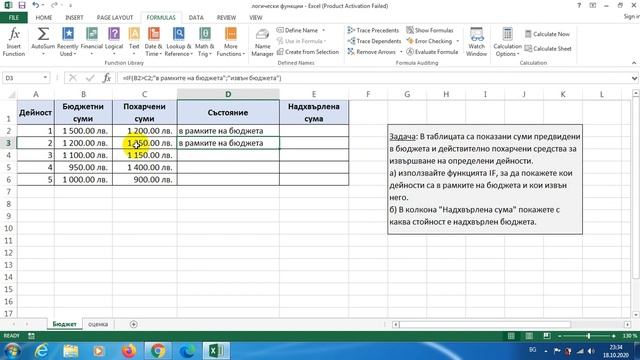
Task: Click Sign in link
Action: click(631, 16)
